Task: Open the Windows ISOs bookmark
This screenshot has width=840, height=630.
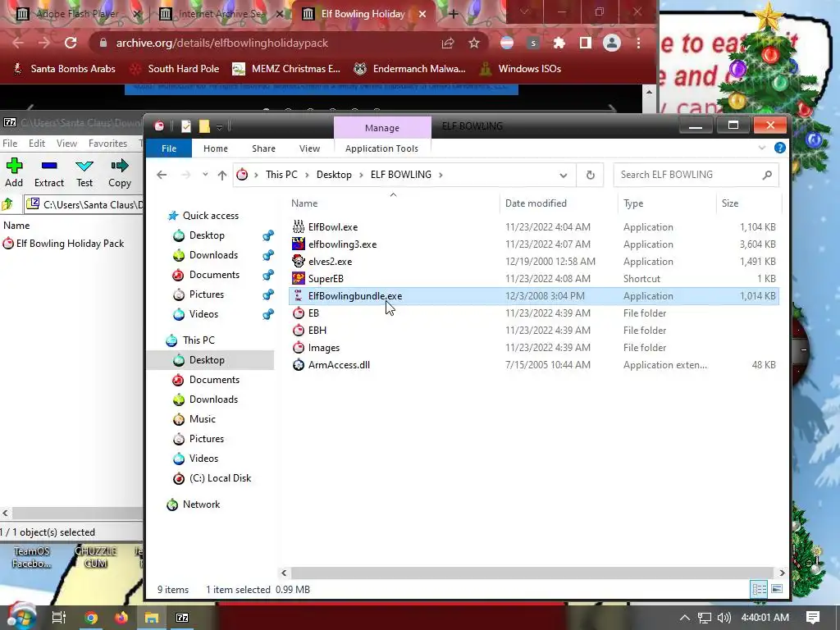Action: tap(521, 69)
